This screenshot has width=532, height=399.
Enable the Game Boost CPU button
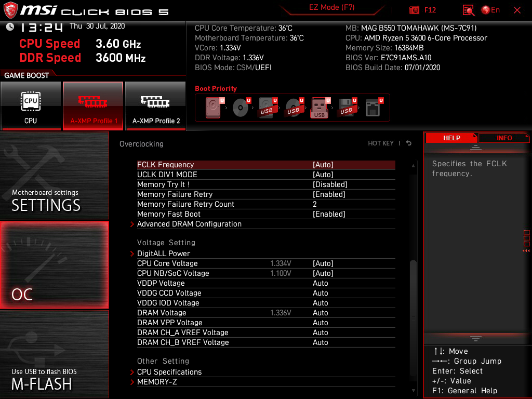pyautogui.click(x=31, y=105)
